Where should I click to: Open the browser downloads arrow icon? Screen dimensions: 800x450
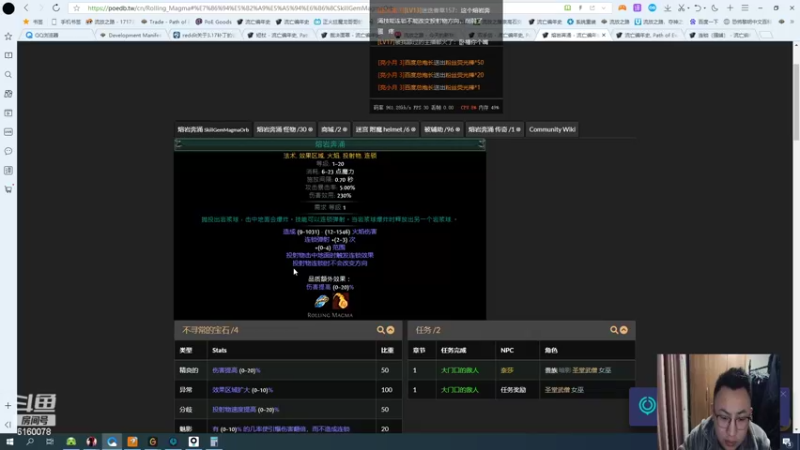pyautogui.click(x=667, y=8)
